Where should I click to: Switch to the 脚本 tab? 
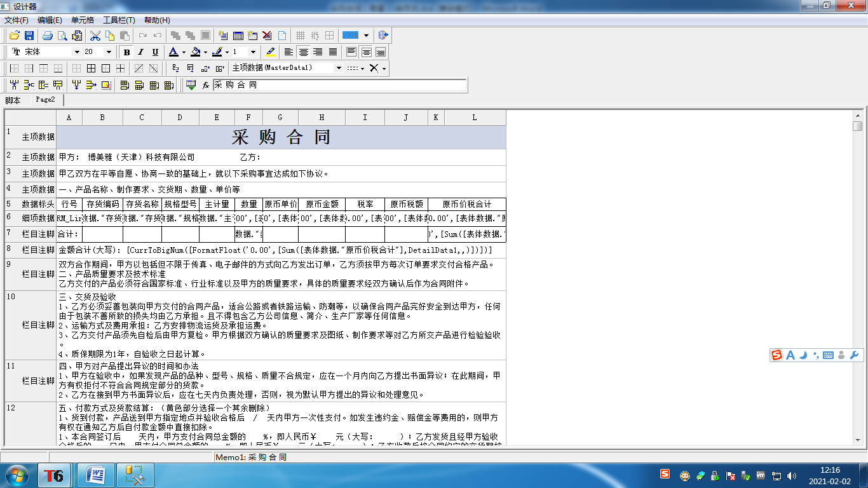[13, 100]
